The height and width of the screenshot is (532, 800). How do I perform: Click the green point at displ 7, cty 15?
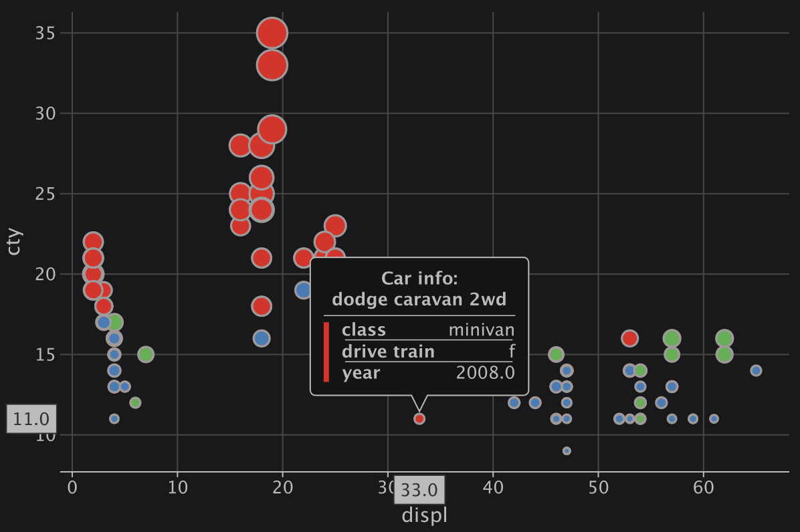coord(146,354)
